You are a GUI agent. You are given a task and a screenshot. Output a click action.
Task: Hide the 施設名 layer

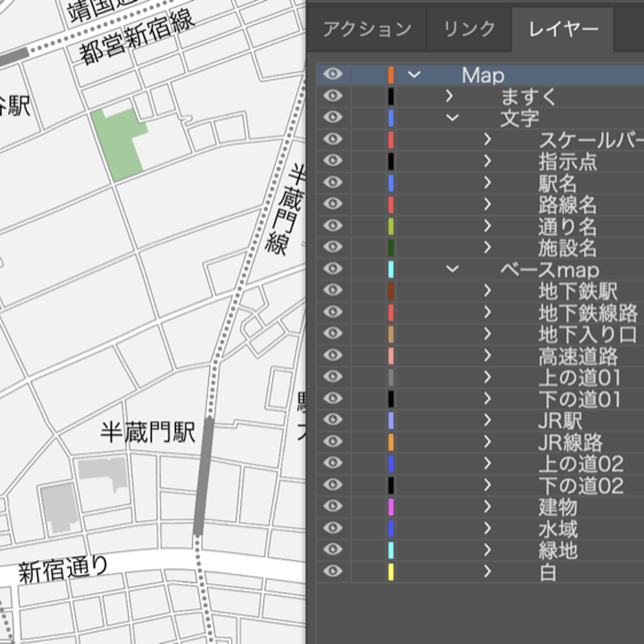pos(332,247)
